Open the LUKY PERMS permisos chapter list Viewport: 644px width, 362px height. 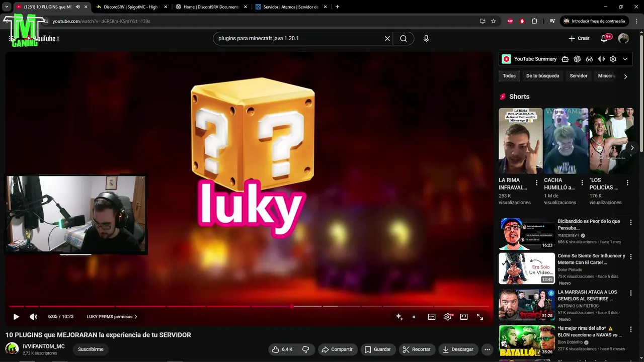point(112,317)
